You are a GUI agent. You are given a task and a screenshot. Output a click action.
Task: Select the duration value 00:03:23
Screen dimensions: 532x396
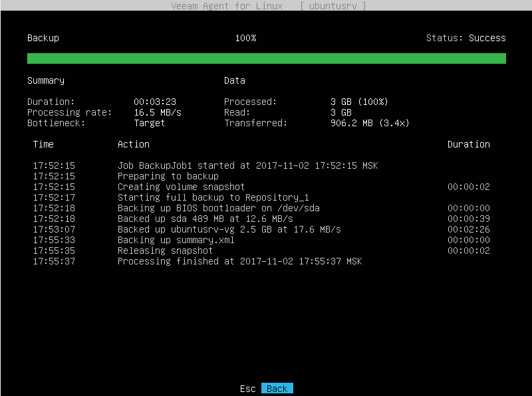[155, 102]
